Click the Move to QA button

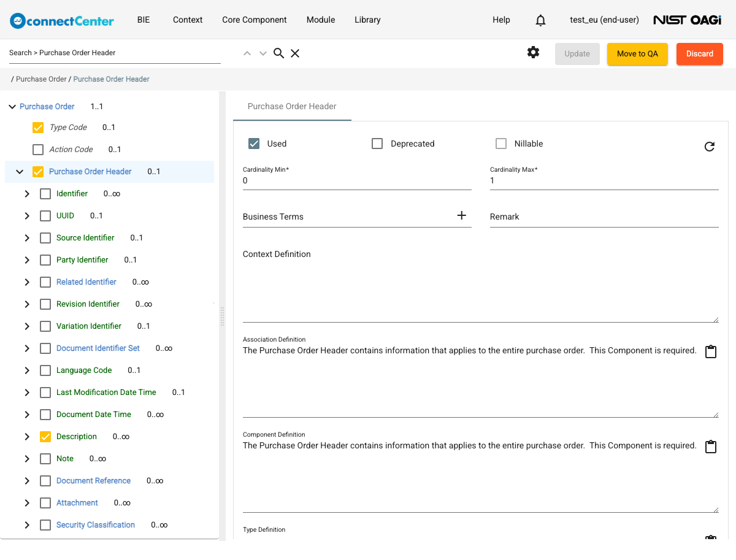tap(637, 53)
